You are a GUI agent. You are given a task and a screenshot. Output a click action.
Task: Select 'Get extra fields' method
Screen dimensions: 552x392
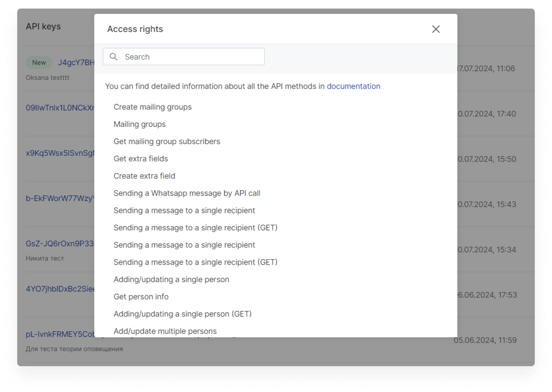pyautogui.click(x=141, y=159)
